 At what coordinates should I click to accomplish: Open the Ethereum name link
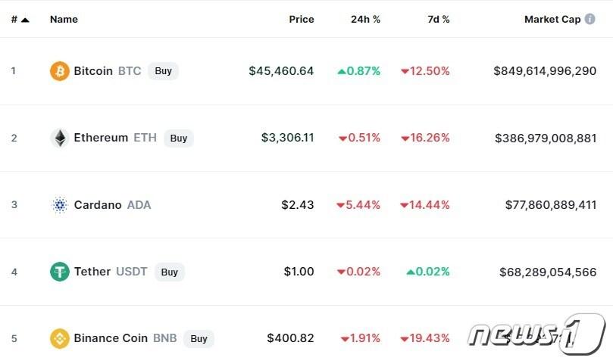(x=101, y=138)
